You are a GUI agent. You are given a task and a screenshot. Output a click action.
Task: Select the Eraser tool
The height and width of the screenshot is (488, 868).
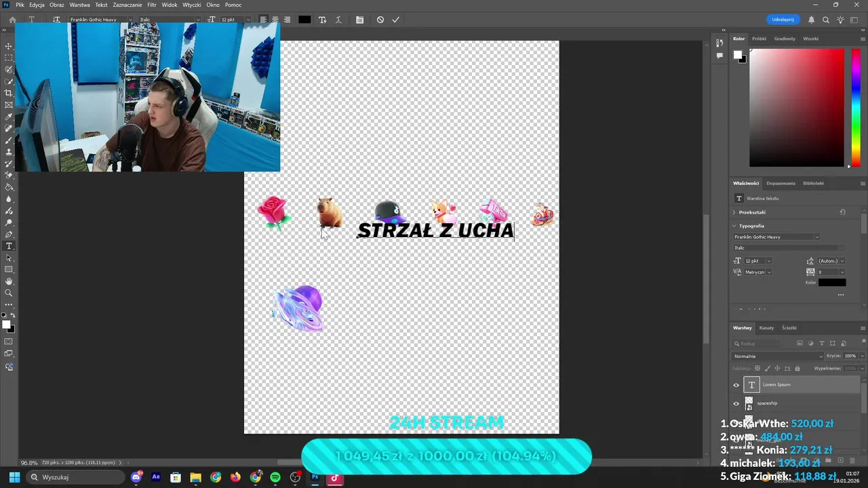[x=9, y=176]
